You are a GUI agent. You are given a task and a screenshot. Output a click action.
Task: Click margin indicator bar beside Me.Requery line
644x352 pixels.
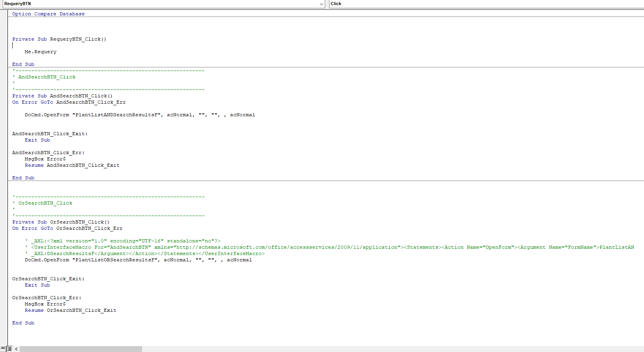[4, 52]
